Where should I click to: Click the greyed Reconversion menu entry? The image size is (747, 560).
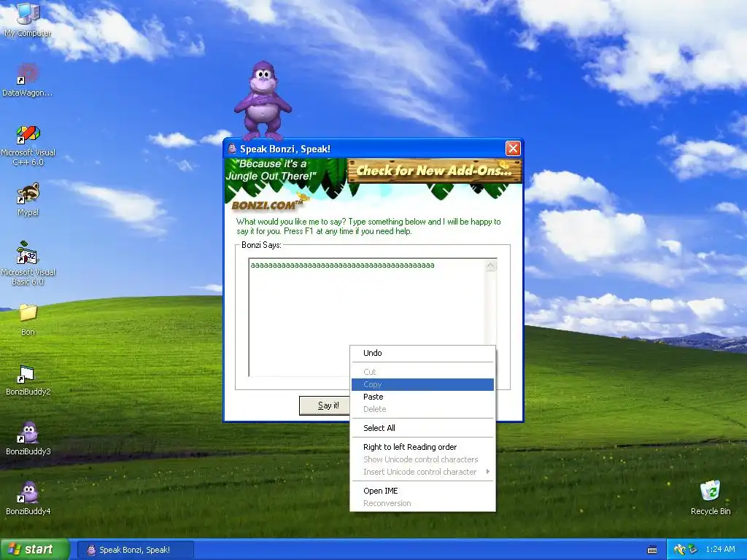coord(422,503)
